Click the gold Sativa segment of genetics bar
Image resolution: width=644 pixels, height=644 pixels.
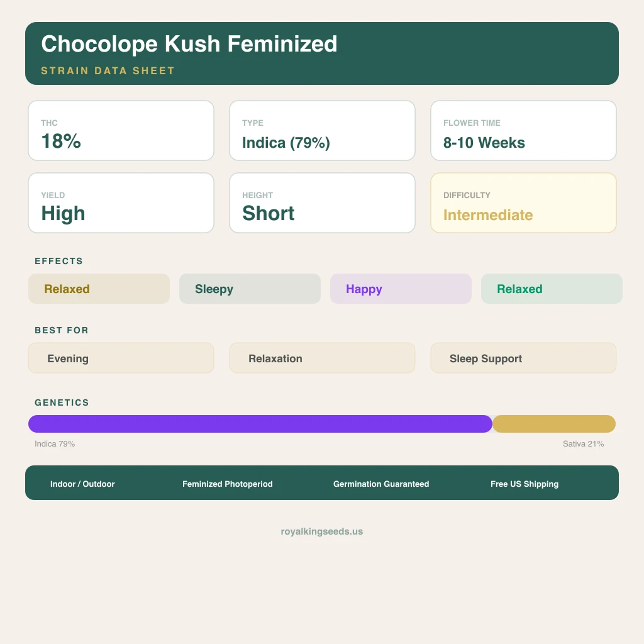pyautogui.click(x=554, y=424)
